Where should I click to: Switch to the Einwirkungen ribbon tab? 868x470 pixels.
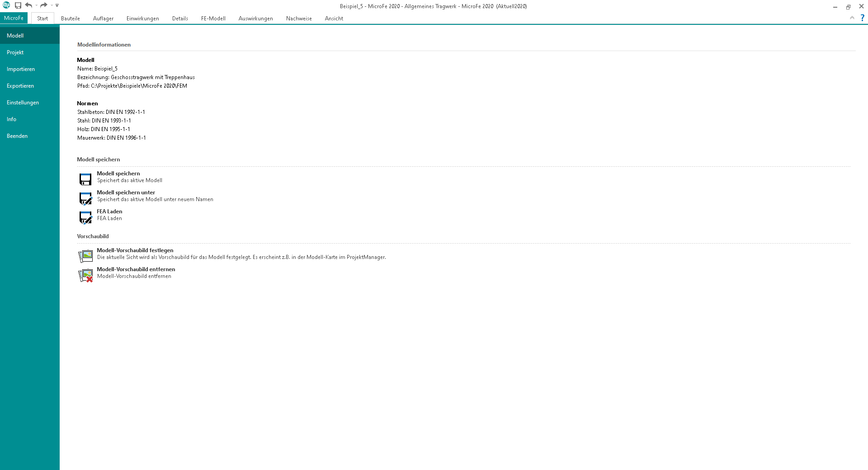point(143,19)
